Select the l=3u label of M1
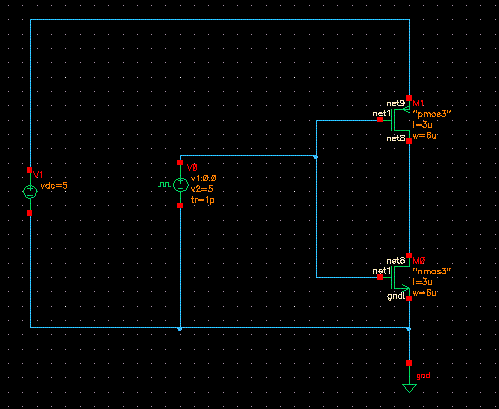Image resolution: width=499 pixels, height=409 pixels. 422,125
